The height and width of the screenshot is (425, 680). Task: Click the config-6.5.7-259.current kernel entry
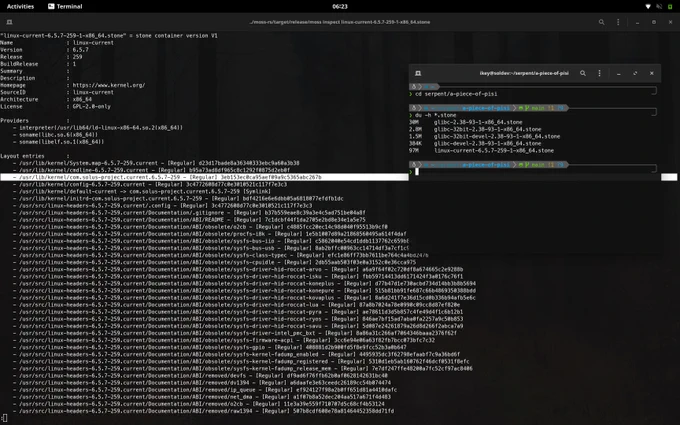point(150,184)
